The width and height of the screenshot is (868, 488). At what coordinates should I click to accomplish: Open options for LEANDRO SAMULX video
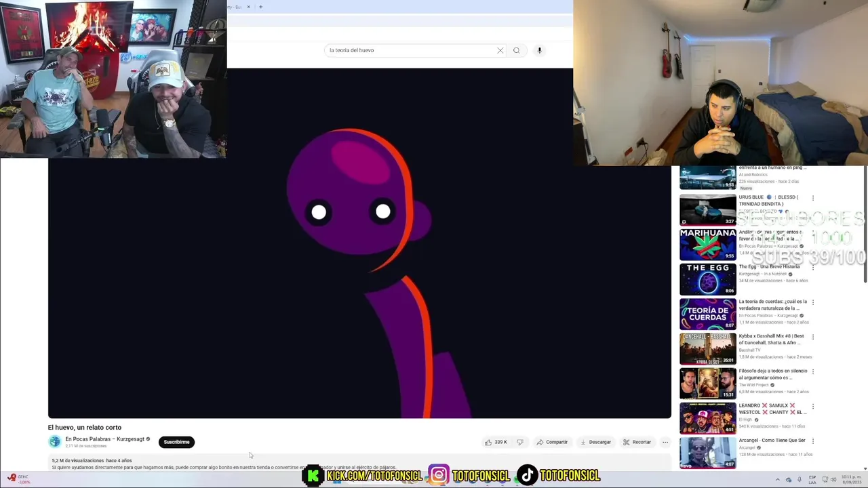click(813, 407)
